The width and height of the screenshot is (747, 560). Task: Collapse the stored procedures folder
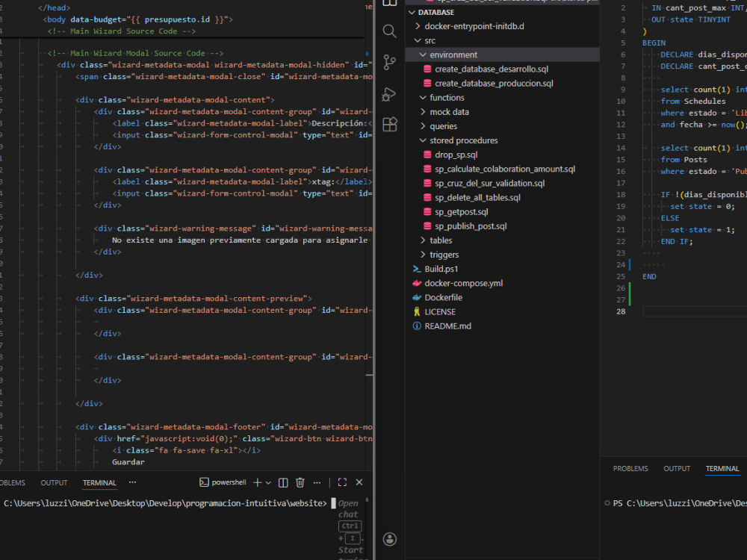coord(423,140)
